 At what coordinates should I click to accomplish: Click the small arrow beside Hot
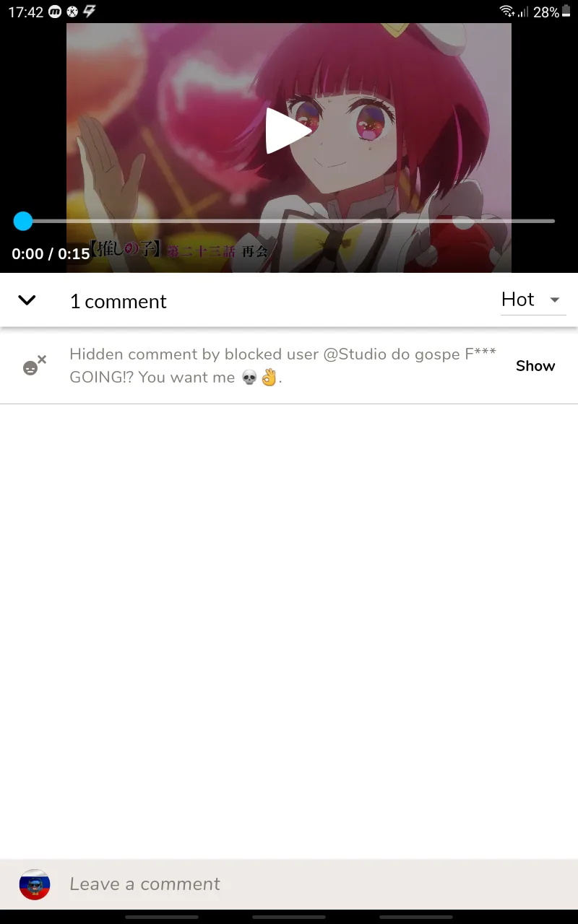555,300
